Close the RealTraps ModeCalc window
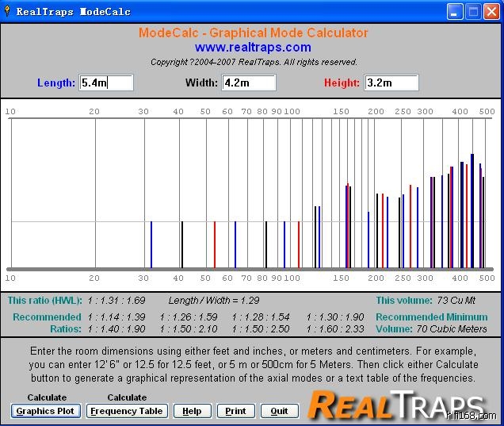Image resolution: width=504 pixels, height=426 pixels. [x=491, y=12]
